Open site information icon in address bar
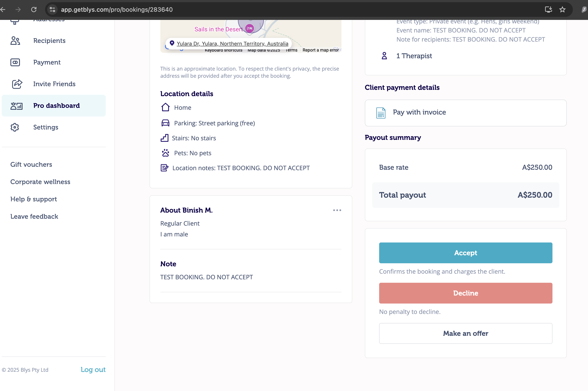Image resolution: width=588 pixels, height=391 pixels. pyautogui.click(x=52, y=10)
